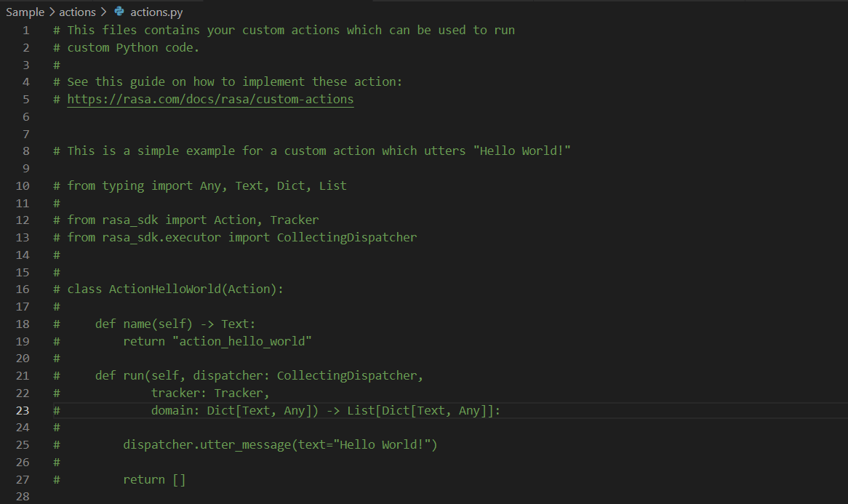Click on 'from rasa_sdk.executor import' line

(x=235, y=237)
